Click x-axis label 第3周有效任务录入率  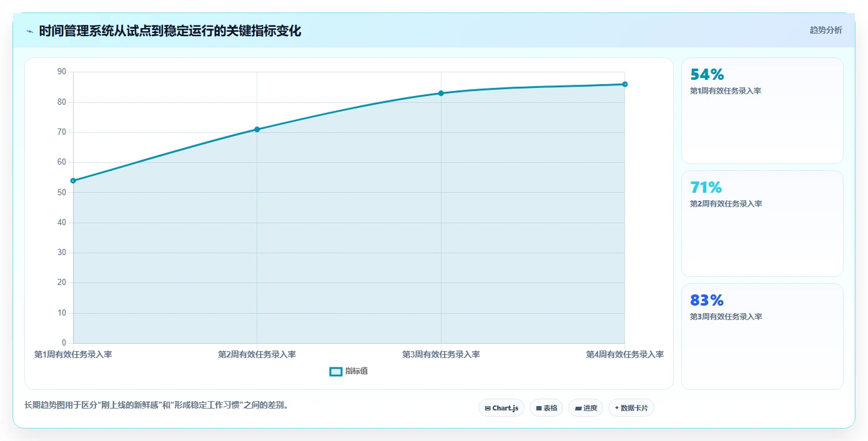441,354
